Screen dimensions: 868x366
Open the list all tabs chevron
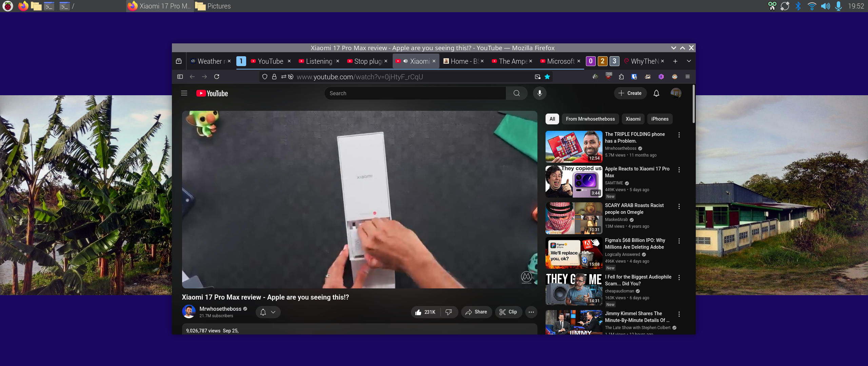[x=689, y=61]
